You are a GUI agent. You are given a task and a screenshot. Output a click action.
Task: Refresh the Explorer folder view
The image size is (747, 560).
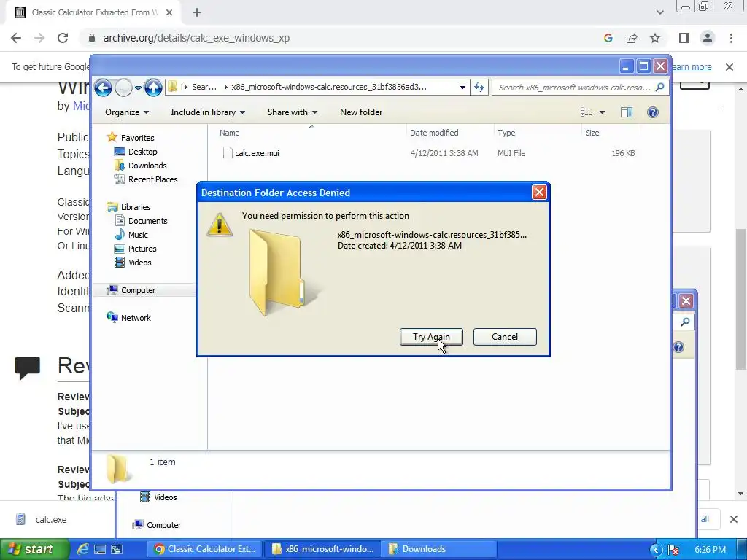(x=479, y=87)
